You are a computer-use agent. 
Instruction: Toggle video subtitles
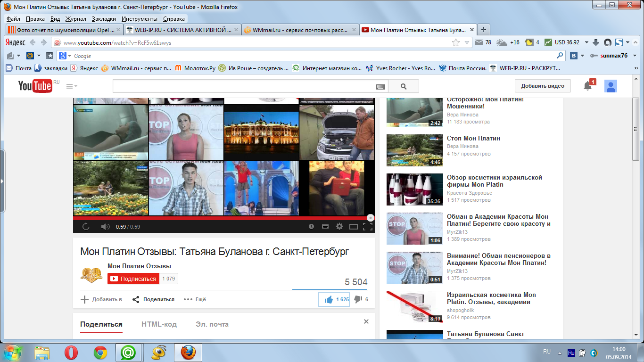(x=325, y=227)
